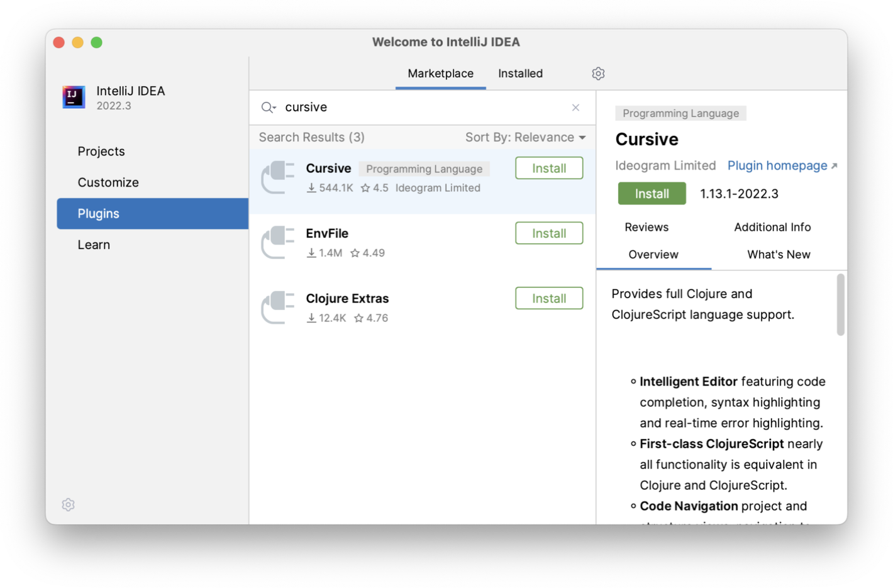Click the search magnifier icon with history arrow

click(x=269, y=108)
